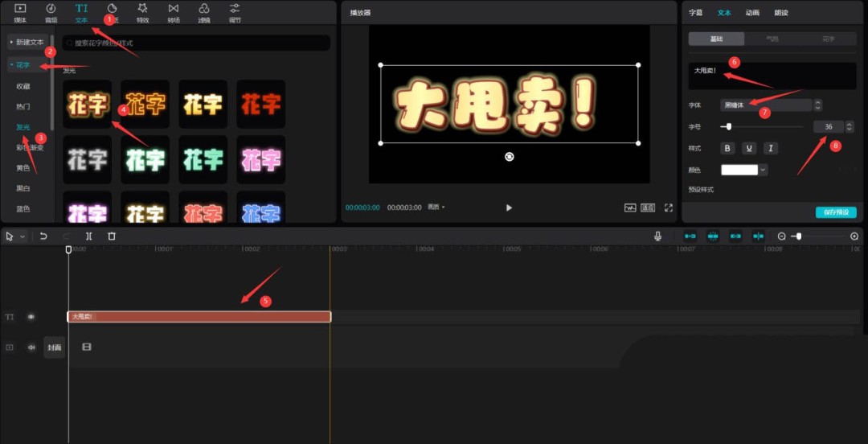Open the 媒体 media panel

(x=20, y=13)
